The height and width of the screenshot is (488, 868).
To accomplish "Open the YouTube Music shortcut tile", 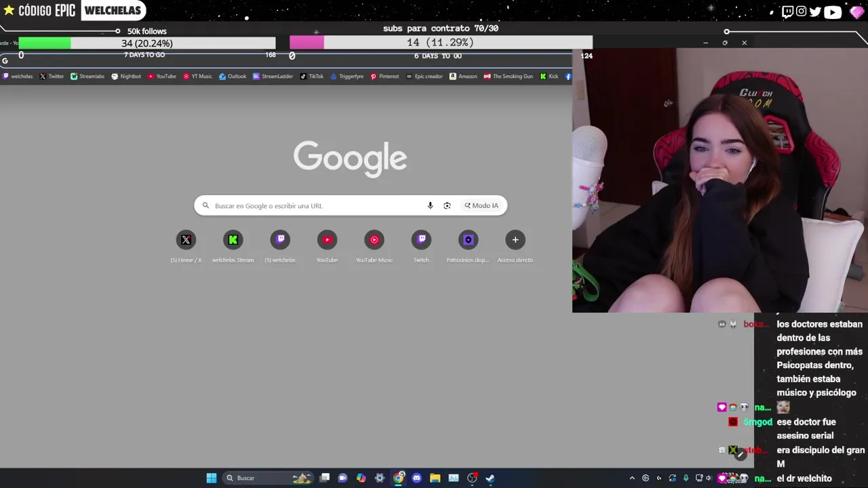I will [x=374, y=246].
